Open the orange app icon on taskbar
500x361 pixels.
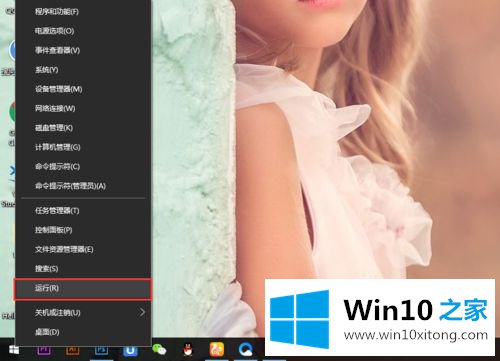(217, 350)
